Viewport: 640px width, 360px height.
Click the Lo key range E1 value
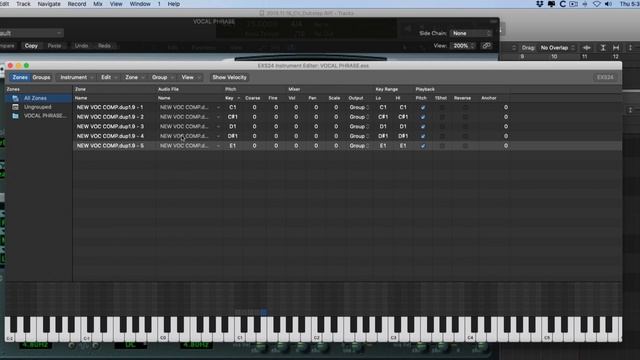tap(383, 146)
